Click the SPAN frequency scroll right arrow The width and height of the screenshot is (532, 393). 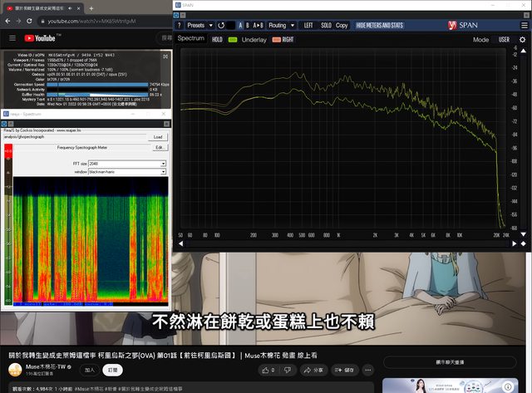tap(515, 243)
